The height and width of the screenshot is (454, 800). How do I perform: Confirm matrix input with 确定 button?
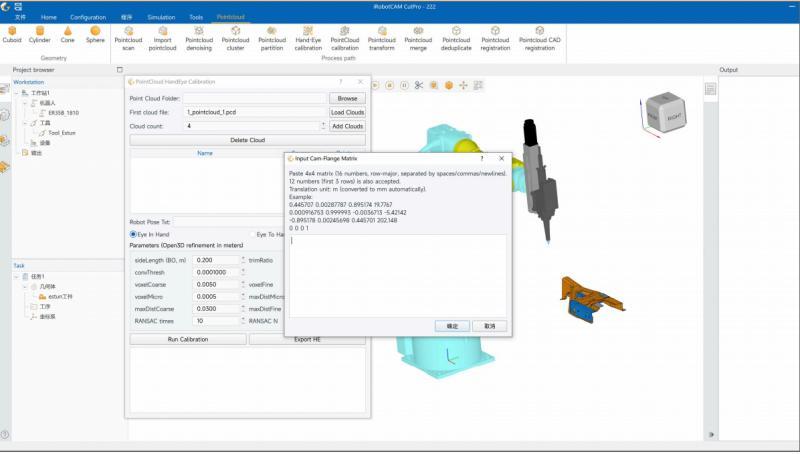click(452, 326)
